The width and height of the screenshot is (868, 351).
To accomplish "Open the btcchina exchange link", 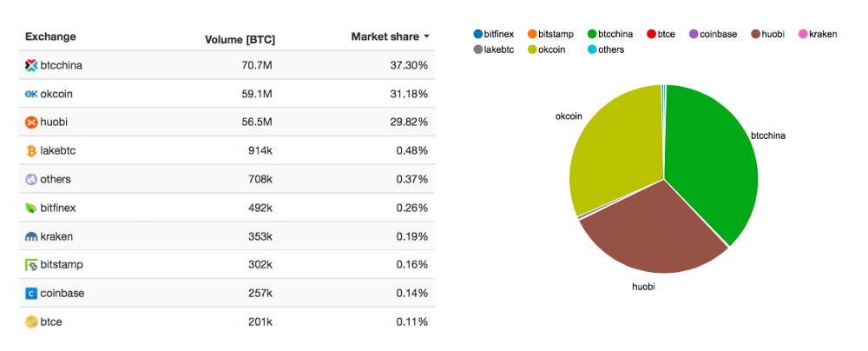I will tap(62, 65).
